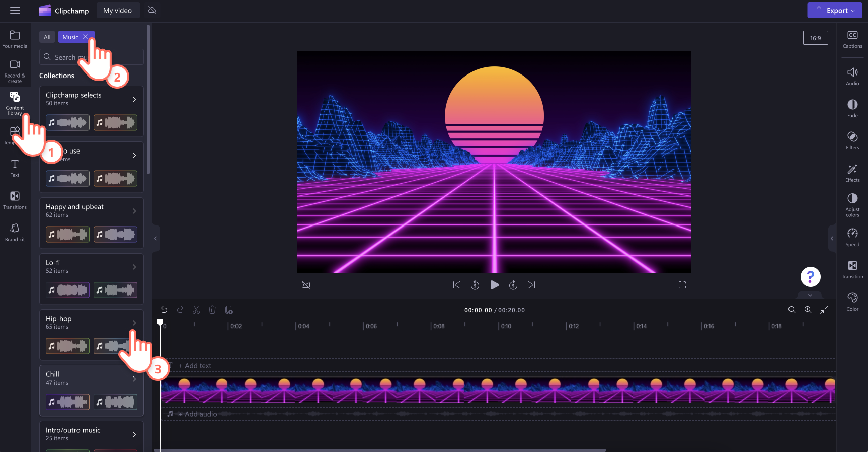This screenshot has width=868, height=452.
Task: Click Add audio on timeline
Action: coord(198,414)
